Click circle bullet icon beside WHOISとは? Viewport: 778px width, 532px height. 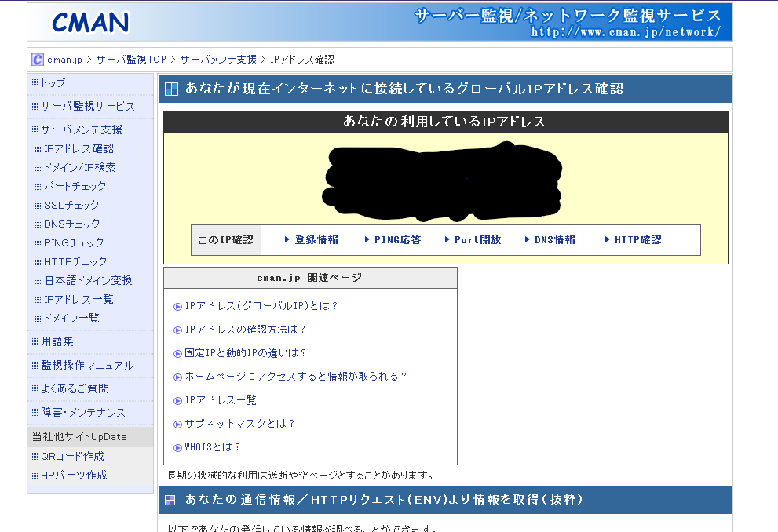177,448
